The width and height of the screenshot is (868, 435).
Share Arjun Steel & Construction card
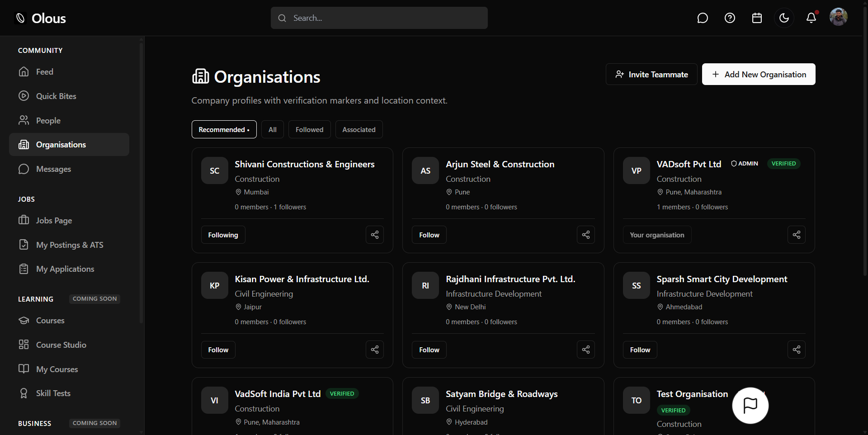tap(586, 235)
